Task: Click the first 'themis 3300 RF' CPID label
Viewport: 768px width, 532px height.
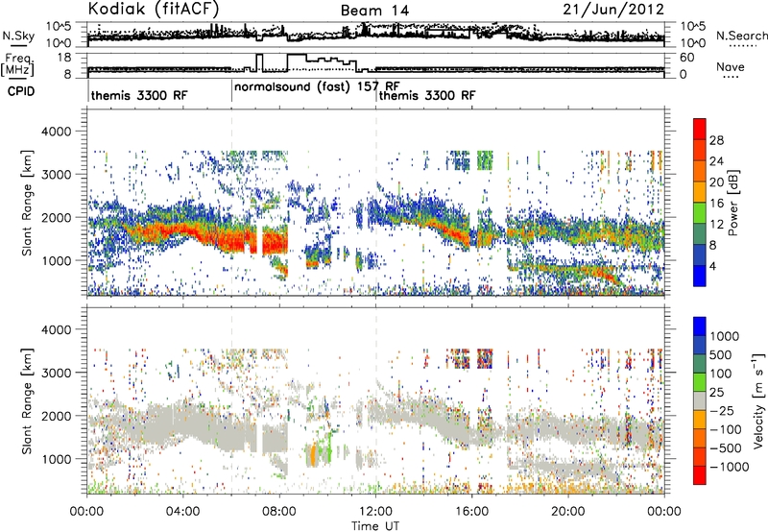Action: (139, 95)
